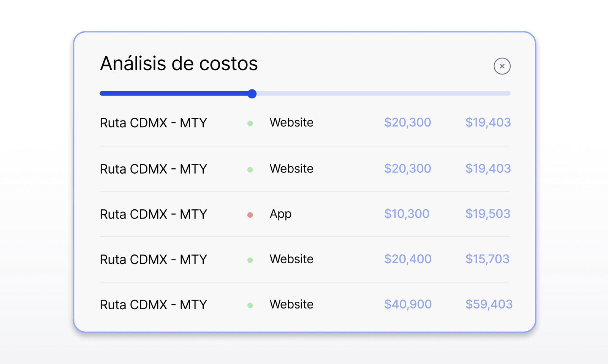Open the $10,300 amount
The width and height of the screenshot is (608, 364).
point(407,214)
